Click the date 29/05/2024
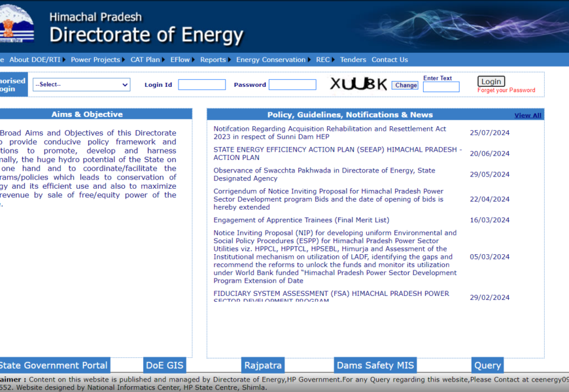The height and width of the screenshot is (392, 569). (489, 174)
